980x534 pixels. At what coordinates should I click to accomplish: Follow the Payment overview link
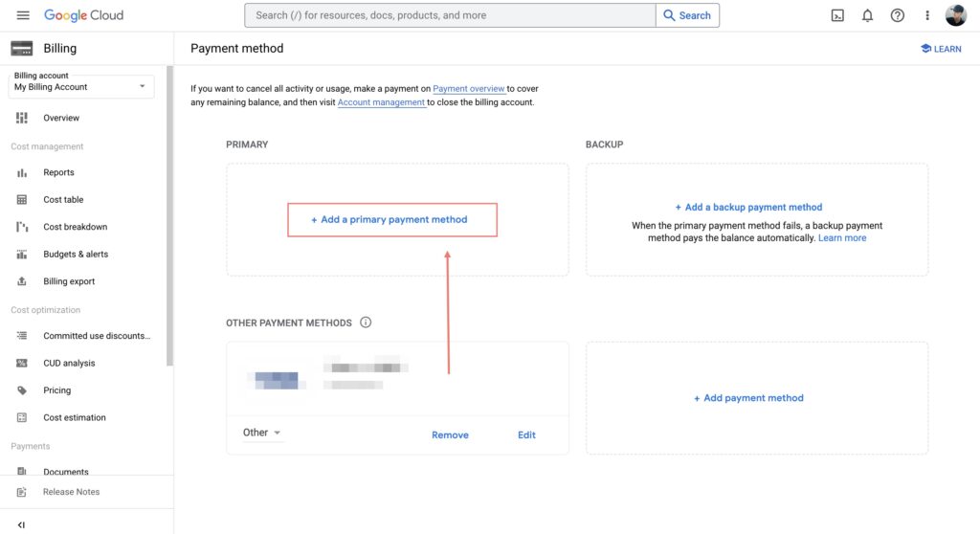click(468, 88)
